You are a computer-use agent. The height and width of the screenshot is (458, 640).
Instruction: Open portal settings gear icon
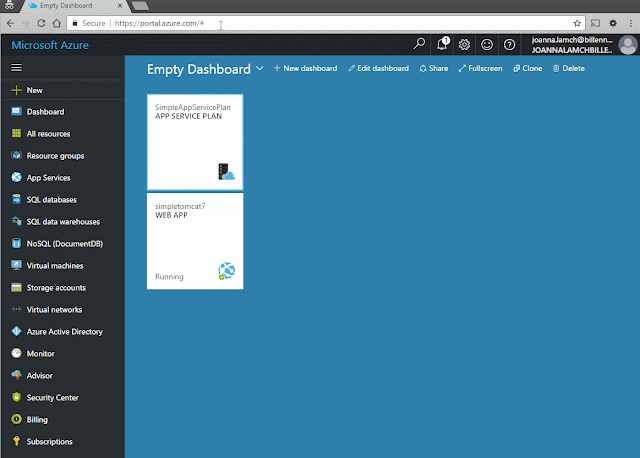click(464, 44)
